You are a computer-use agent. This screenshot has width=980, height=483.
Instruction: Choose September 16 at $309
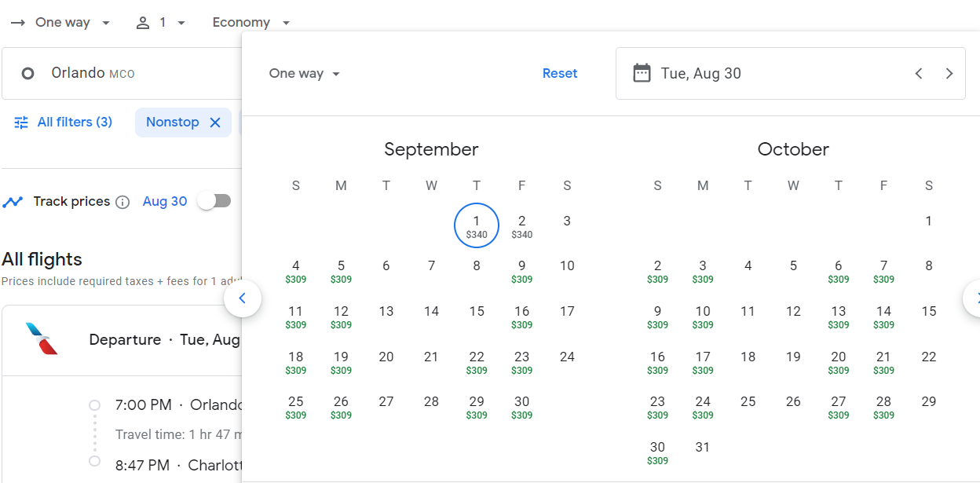click(522, 317)
